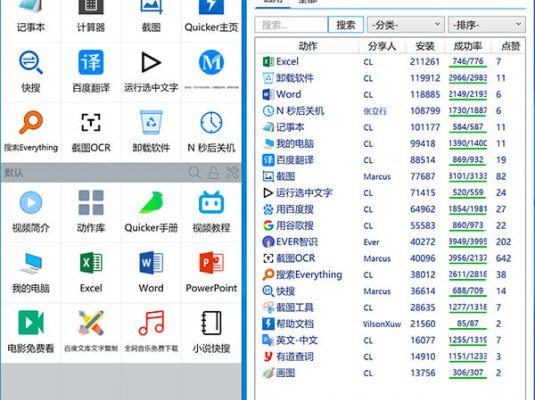
Task: Select the 用谷歌搜 list row
Action: [391, 226]
